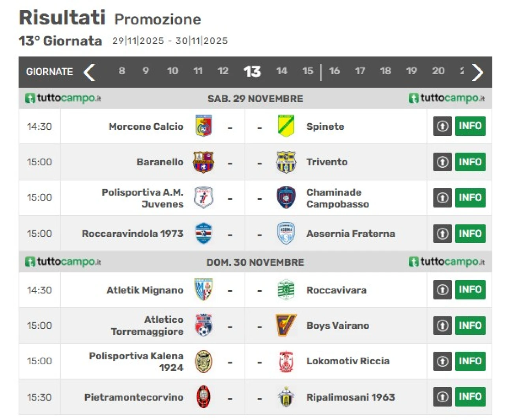Click the gray icon beside Trivento INFO

click(442, 162)
